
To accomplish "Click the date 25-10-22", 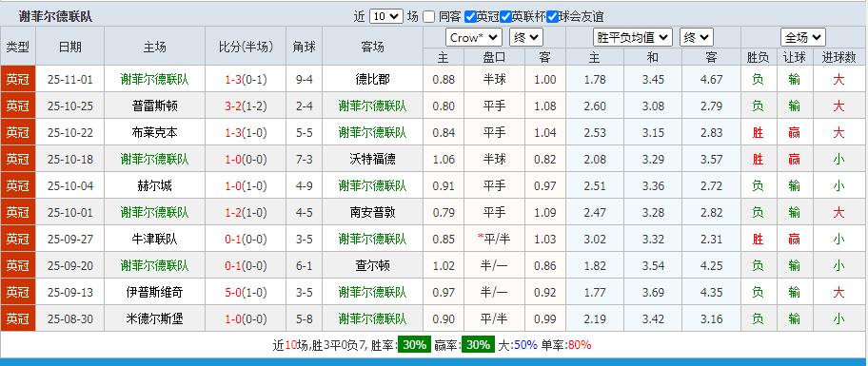I will [69, 133].
